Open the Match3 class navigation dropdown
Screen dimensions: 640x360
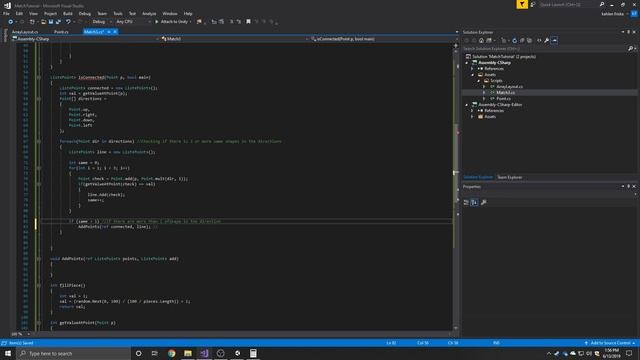tap(235, 39)
